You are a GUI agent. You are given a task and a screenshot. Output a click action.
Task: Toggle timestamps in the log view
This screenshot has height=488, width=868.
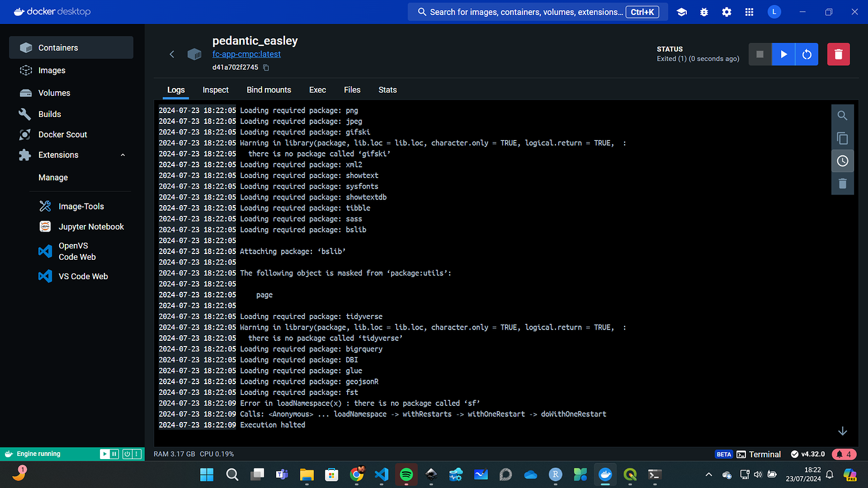pyautogui.click(x=842, y=160)
